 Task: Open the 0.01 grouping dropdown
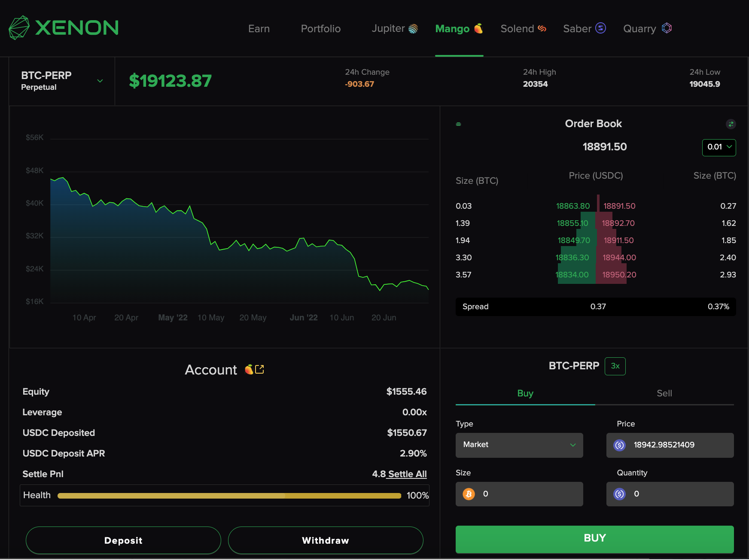point(719,147)
